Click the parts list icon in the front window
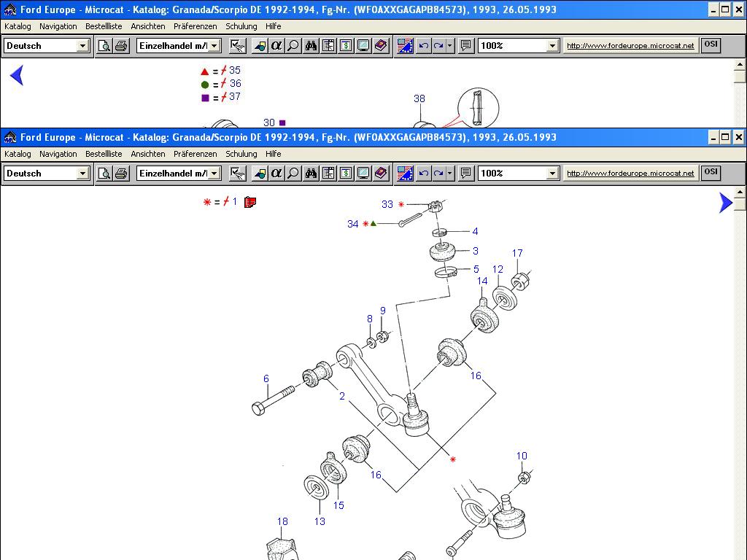 point(328,174)
